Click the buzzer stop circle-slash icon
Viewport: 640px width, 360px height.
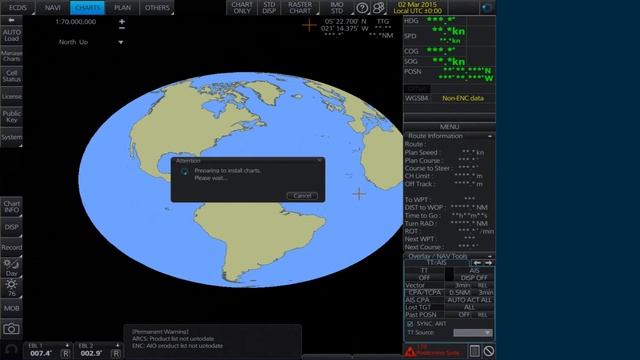(x=489, y=351)
